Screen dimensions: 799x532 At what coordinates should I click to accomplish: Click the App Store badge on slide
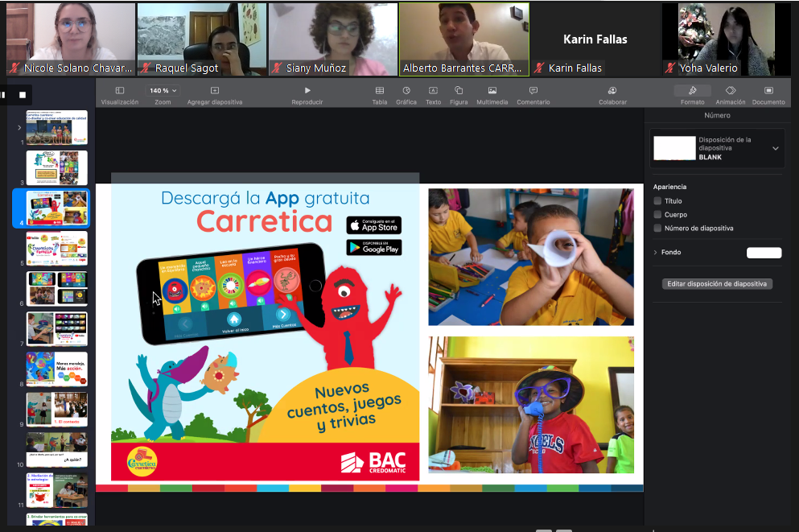point(374,225)
